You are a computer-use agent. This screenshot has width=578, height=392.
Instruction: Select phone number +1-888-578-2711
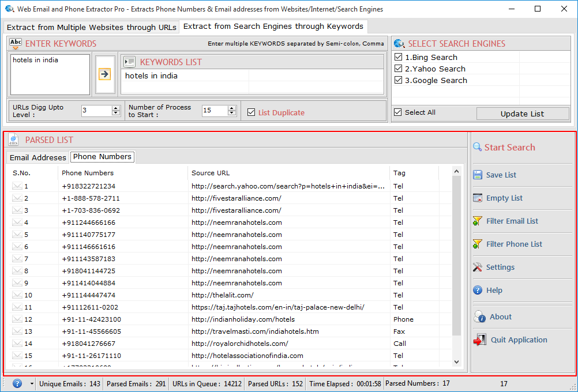click(x=91, y=198)
